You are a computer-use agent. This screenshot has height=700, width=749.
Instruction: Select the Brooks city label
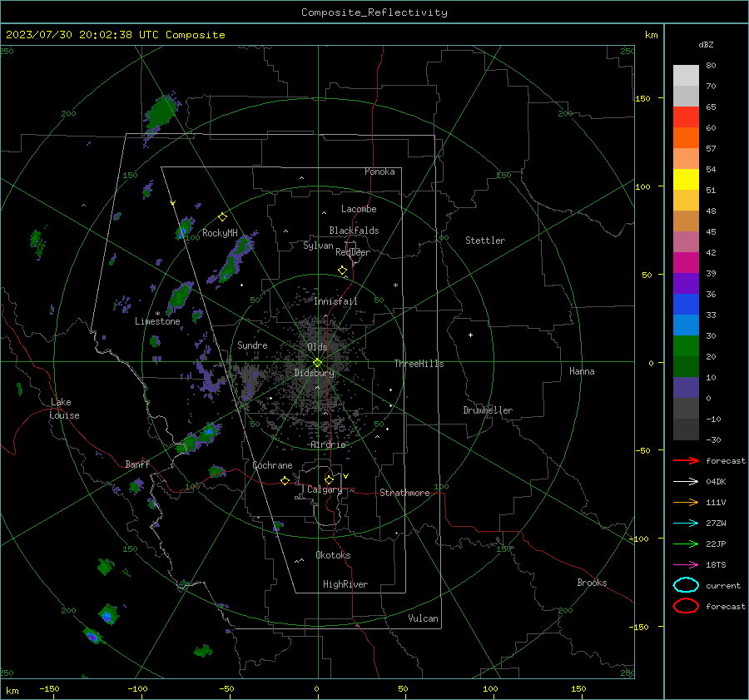tap(592, 583)
